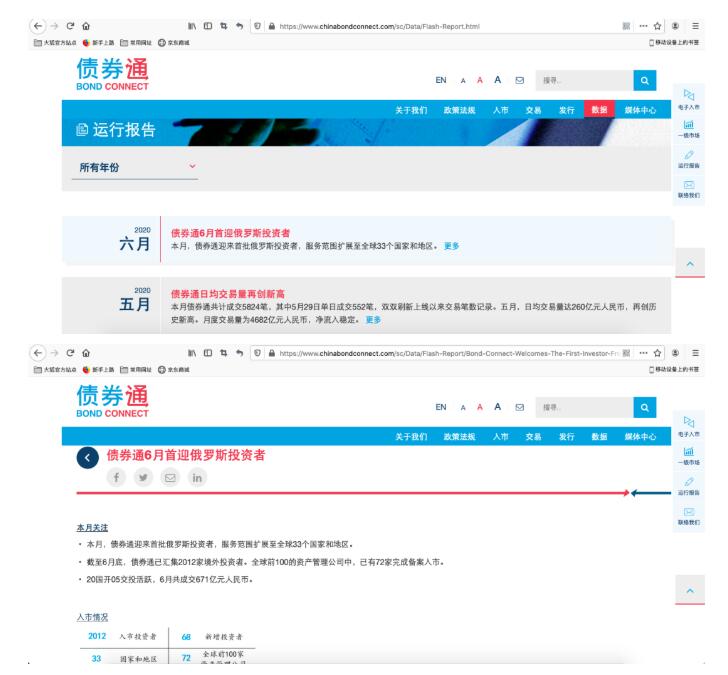Expand the 所有年份 year dropdown
Image resolution: width=728 pixels, height=675 pixels.
[192, 166]
